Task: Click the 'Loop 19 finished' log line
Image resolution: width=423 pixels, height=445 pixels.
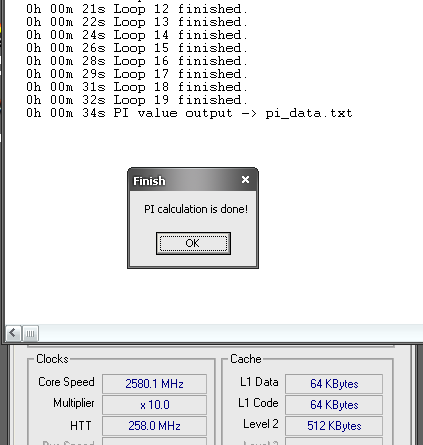Action: click(137, 100)
